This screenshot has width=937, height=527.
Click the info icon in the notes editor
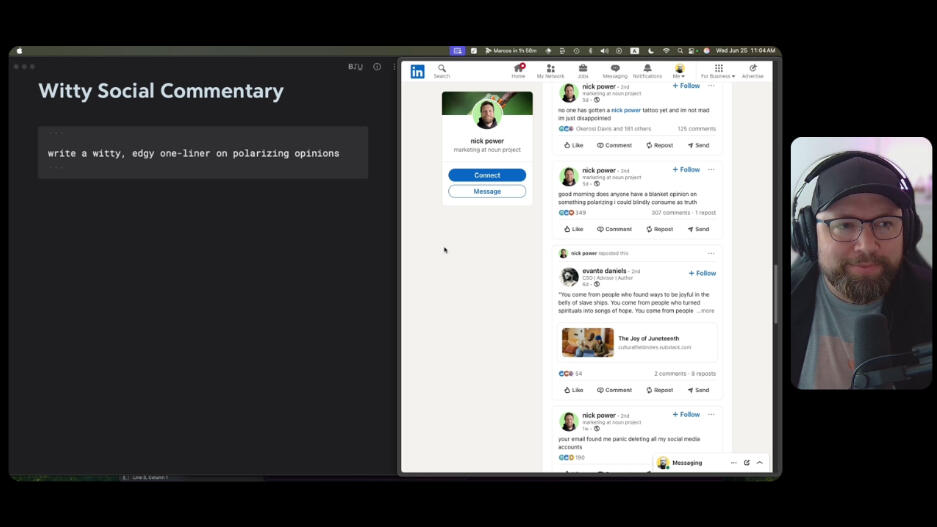click(377, 67)
